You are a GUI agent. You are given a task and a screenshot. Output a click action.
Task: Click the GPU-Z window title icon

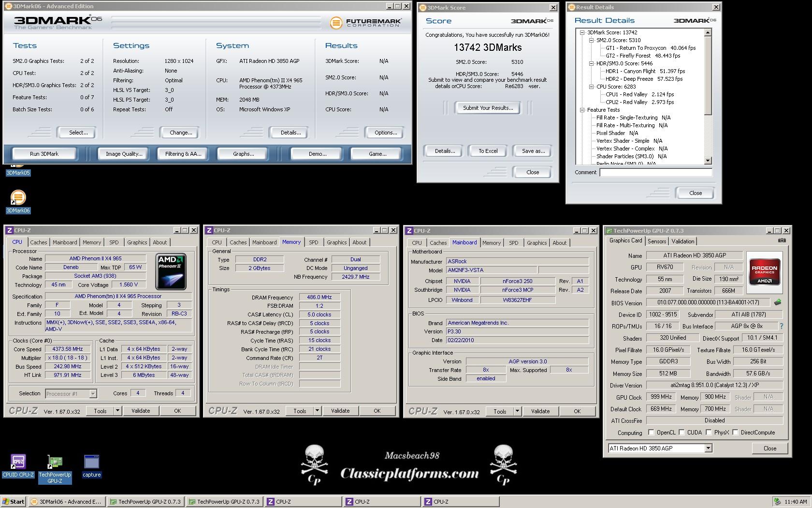tap(609, 231)
